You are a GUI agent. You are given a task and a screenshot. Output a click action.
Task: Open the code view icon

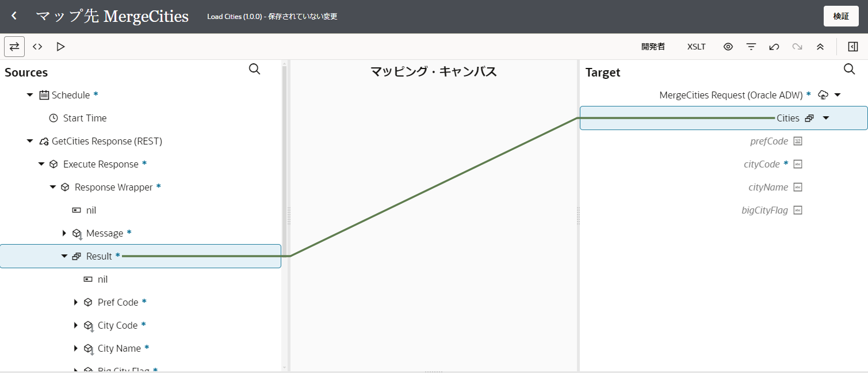point(37,47)
